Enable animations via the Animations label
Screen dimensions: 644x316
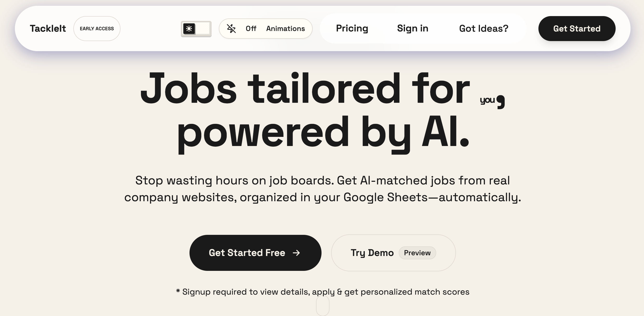[x=285, y=29]
